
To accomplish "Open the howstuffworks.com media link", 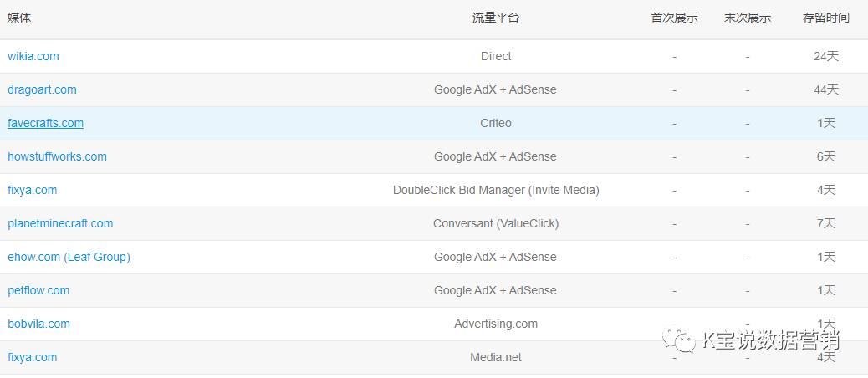I will (57, 156).
